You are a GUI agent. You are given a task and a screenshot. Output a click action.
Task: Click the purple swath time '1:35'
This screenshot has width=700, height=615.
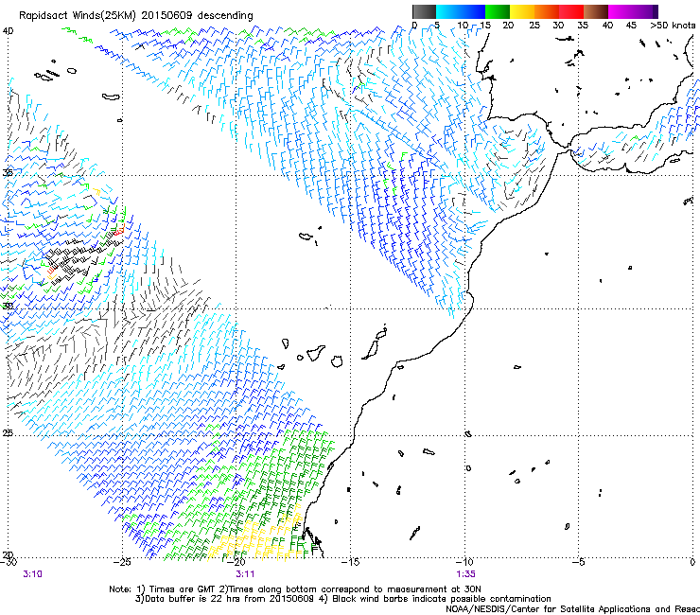pyautogui.click(x=465, y=574)
